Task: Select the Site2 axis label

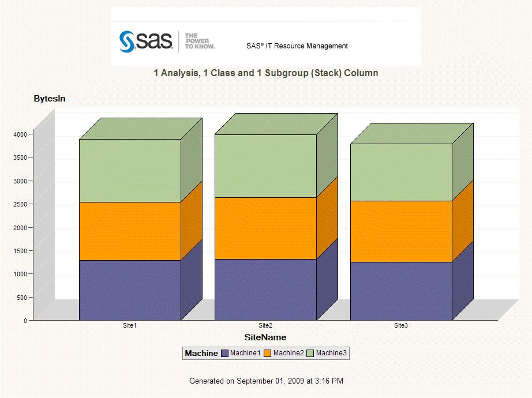Action: pos(265,325)
